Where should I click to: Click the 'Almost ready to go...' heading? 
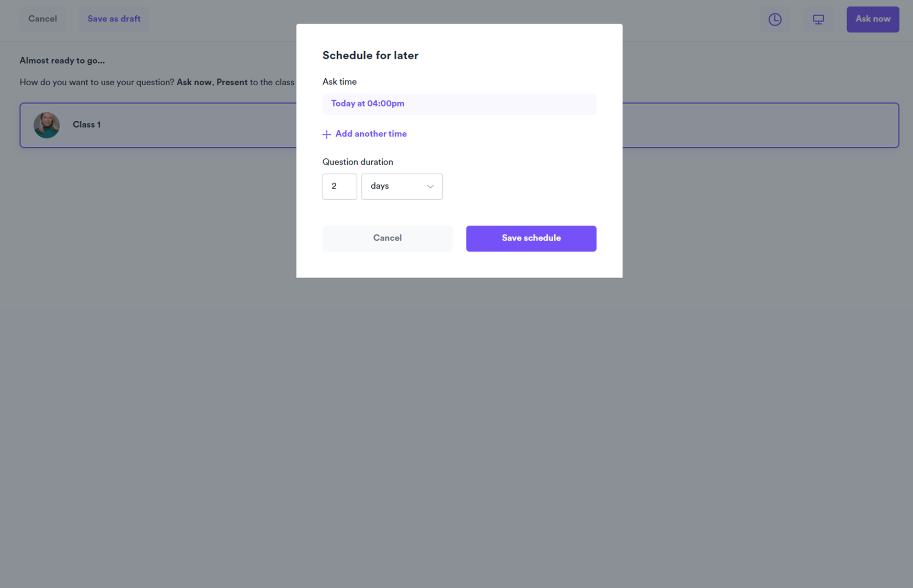62,61
